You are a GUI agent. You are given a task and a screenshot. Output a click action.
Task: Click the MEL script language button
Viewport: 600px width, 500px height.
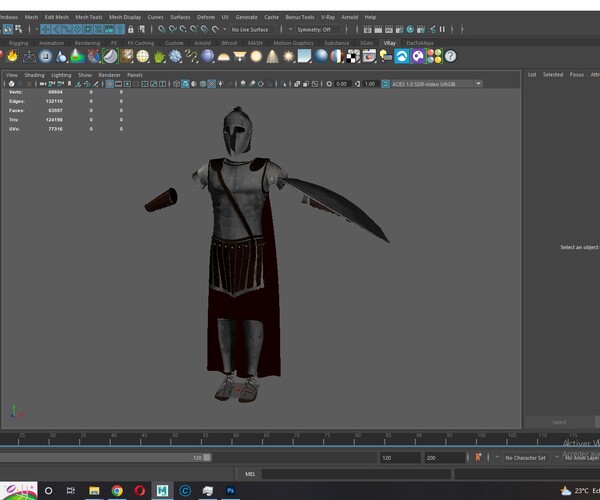point(250,474)
